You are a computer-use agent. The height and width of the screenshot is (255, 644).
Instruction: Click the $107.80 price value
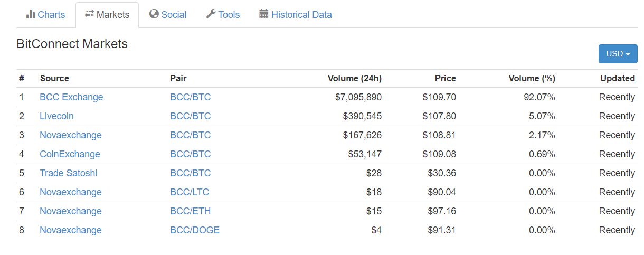tap(439, 116)
